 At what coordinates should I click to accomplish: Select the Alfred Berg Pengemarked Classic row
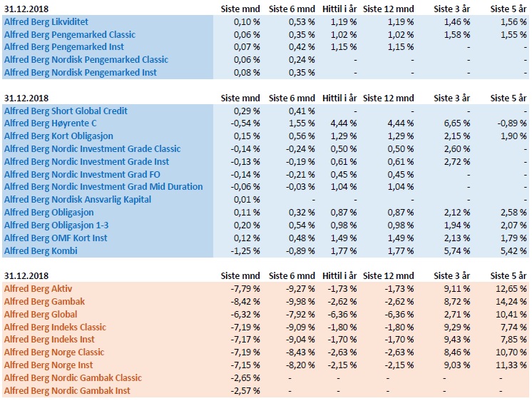[266, 35]
